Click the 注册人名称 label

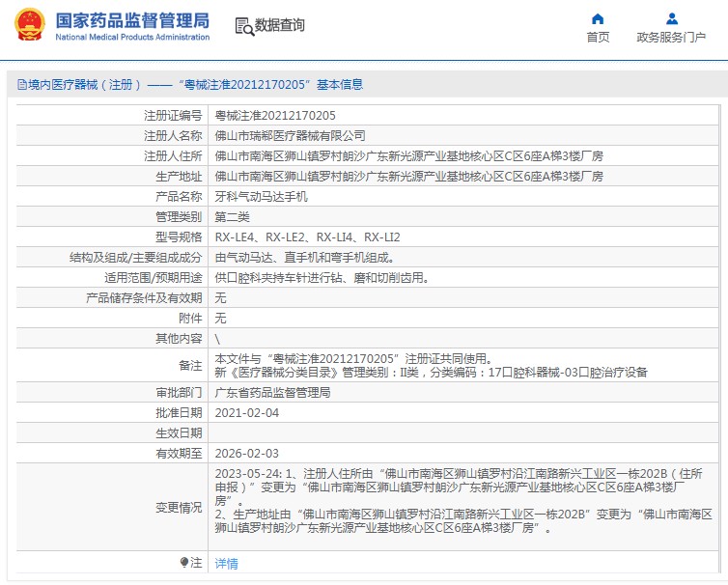(173, 136)
